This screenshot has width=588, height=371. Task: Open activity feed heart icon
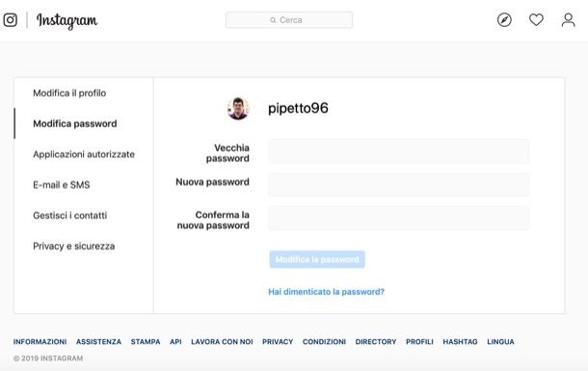coord(536,20)
